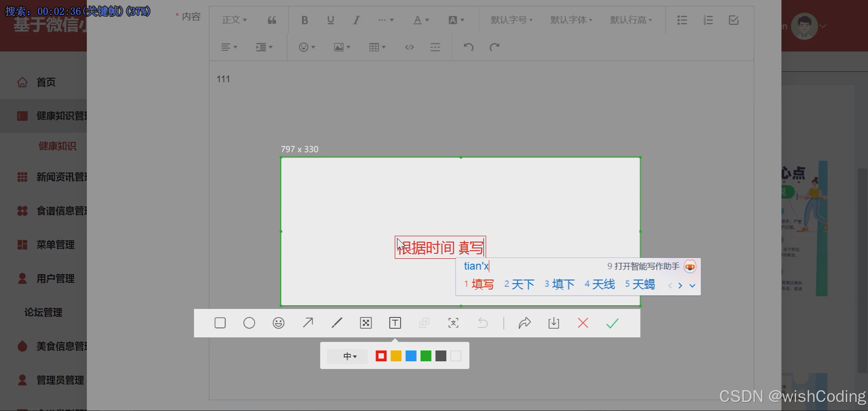868x411 pixels.
Task: Pick IME candidate 5 天蝎
Action: pos(640,284)
